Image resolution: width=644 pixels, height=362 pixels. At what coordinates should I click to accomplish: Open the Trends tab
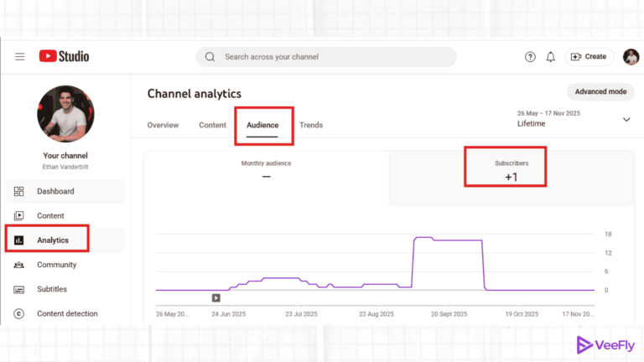pos(311,126)
